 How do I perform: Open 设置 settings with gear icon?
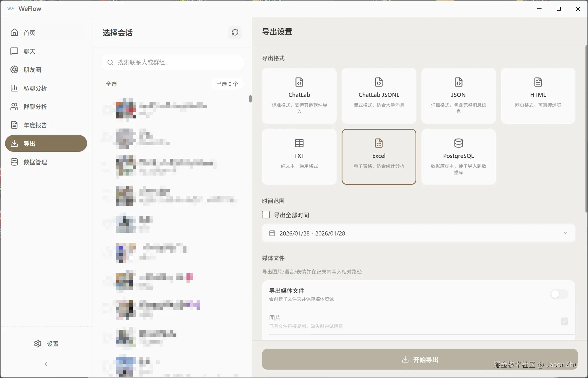click(x=46, y=344)
